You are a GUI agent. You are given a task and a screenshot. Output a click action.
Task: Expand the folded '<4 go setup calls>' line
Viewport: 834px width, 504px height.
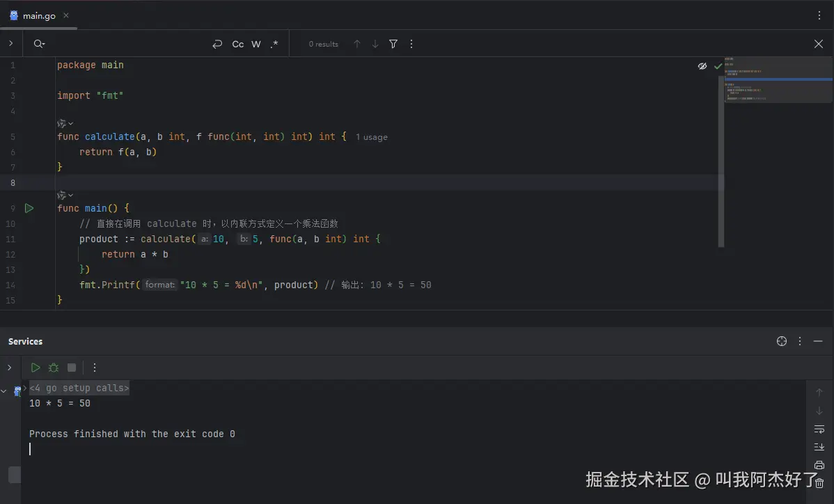coord(79,388)
